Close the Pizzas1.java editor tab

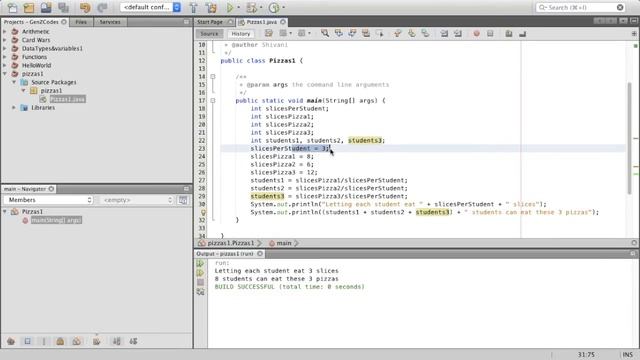click(x=283, y=22)
